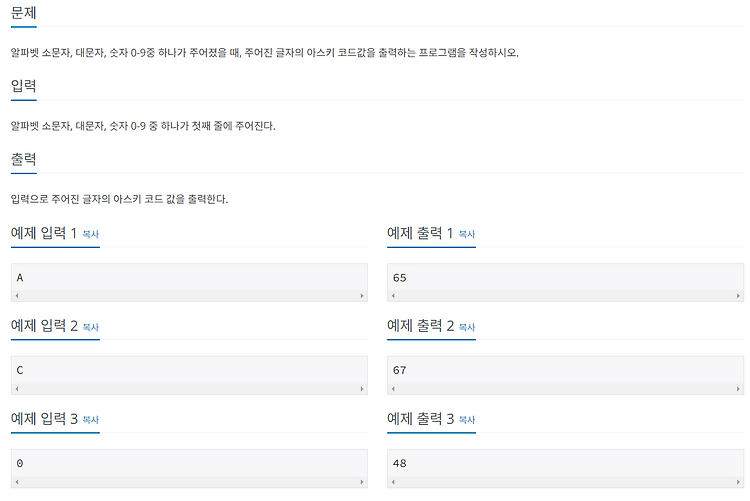Copy example input 1 via 복사 link
Viewport: 750px width, 501px height.
pos(90,234)
